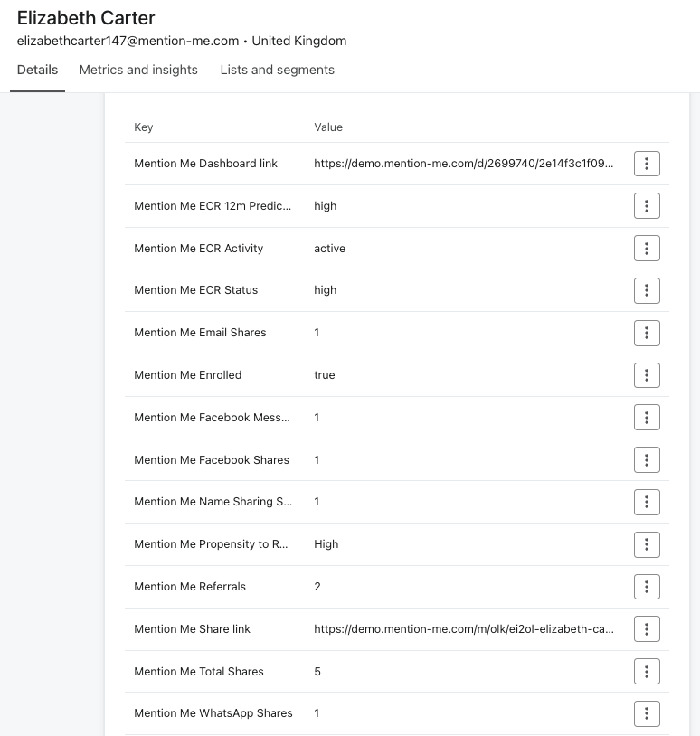Open actions menu for Facebook Mess... row
This screenshot has height=736, width=700.
pos(647,418)
